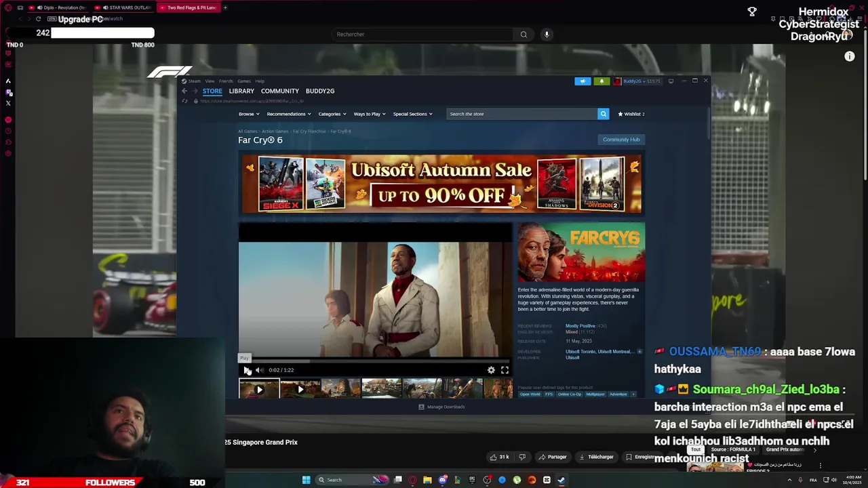Click the YouTube Partager share button
Image resolution: width=868 pixels, height=488 pixels.
[x=552, y=457]
